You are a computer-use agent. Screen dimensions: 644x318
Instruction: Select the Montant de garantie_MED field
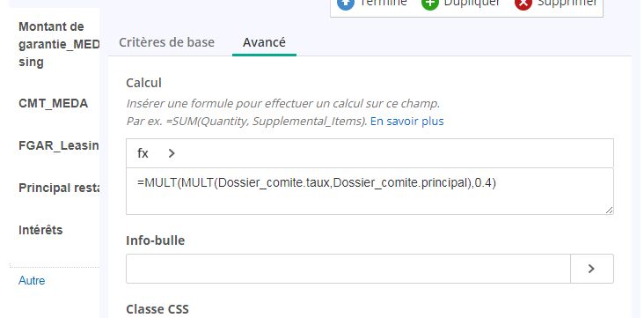click(x=59, y=44)
